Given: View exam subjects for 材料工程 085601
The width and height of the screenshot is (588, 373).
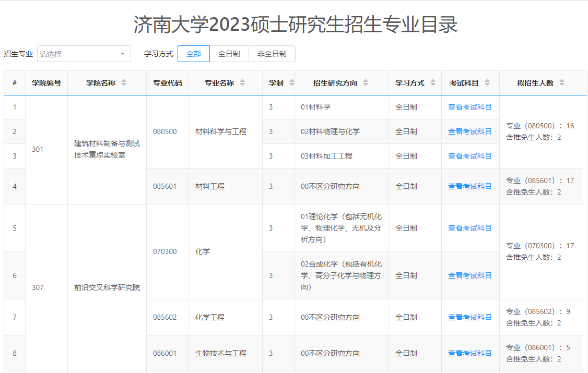Looking at the screenshot, I should [x=469, y=186].
